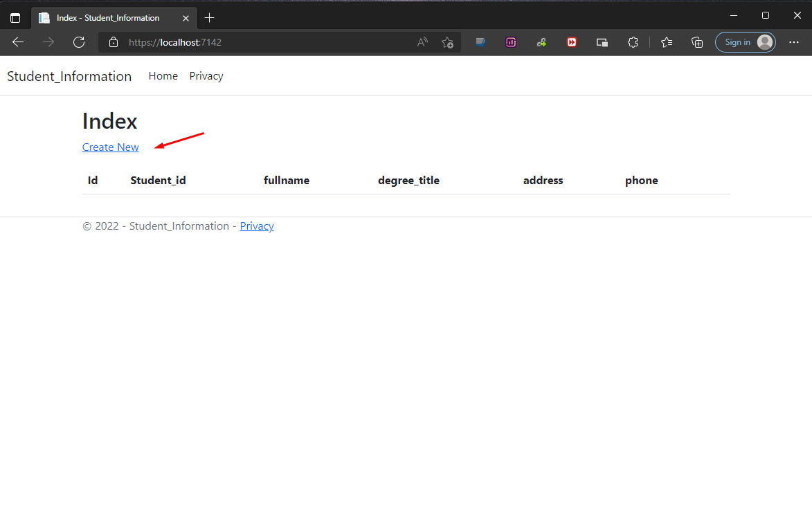Click the Student_Information brand link
The height and width of the screenshot is (521, 812).
[x=69, y=76]
